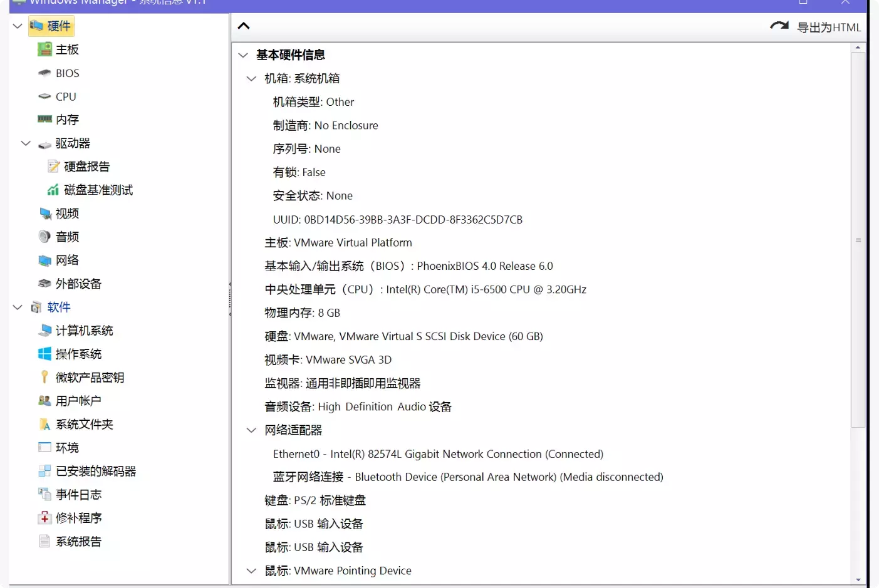Viewport: 879px width, 588px height.
Task: Click the CPU icon in hardware list
Action: coord(44,96)
